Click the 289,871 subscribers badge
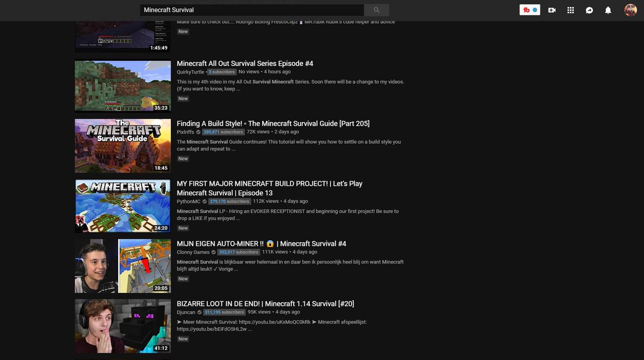This screenshot has height=360, width=644. click(223, 131)
